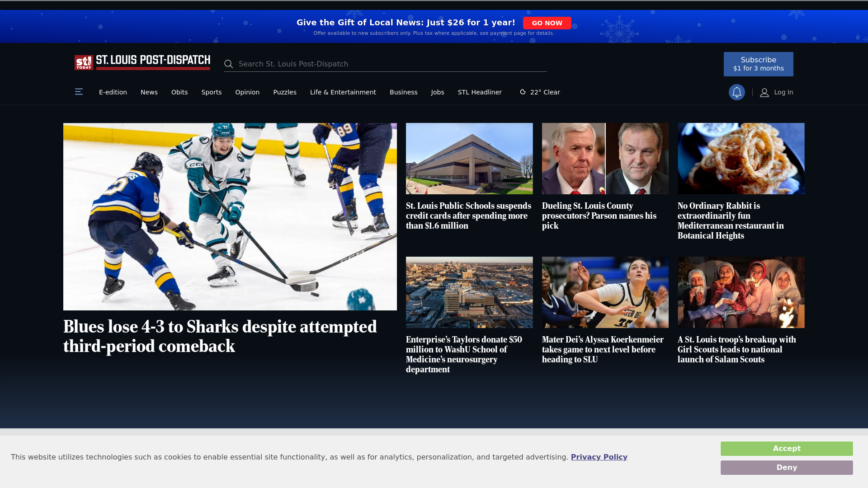Click the Search St. Louis Post-Dispatch field
Screen dimensions: 868x488
(x=385, y=64)
